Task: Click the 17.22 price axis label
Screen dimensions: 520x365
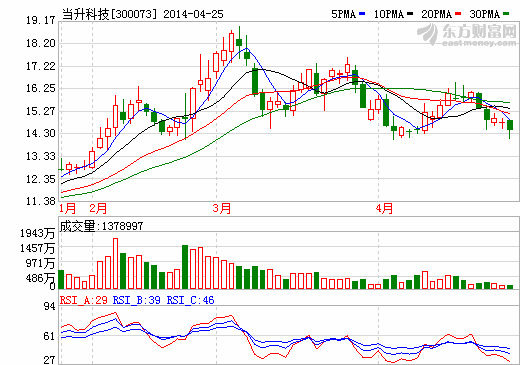Action: [41, 66]
